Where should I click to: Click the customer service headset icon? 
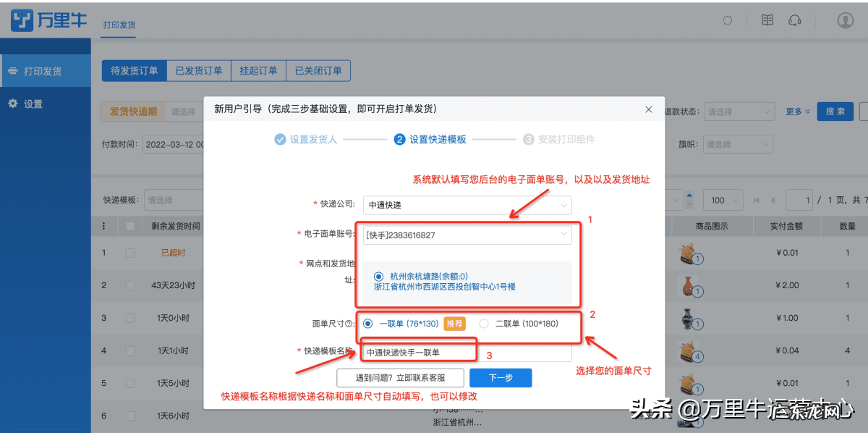click(795, 21)
